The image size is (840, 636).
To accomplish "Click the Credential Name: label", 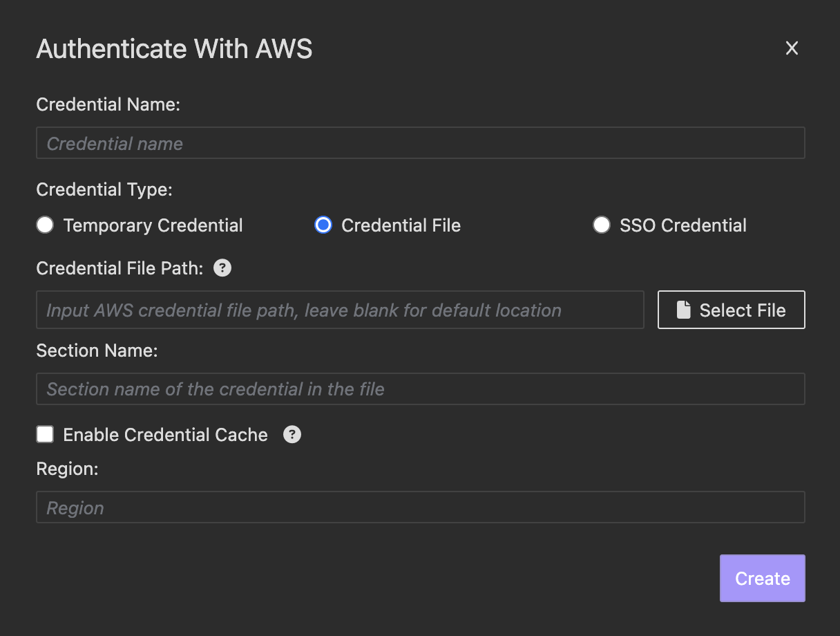I will [x=108, y=105].
